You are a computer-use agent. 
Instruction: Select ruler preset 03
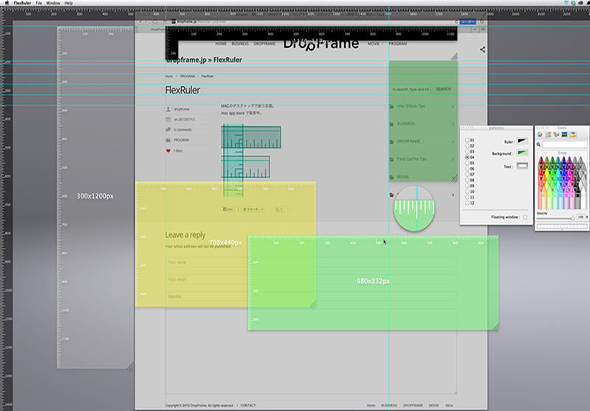click(467, 151)
